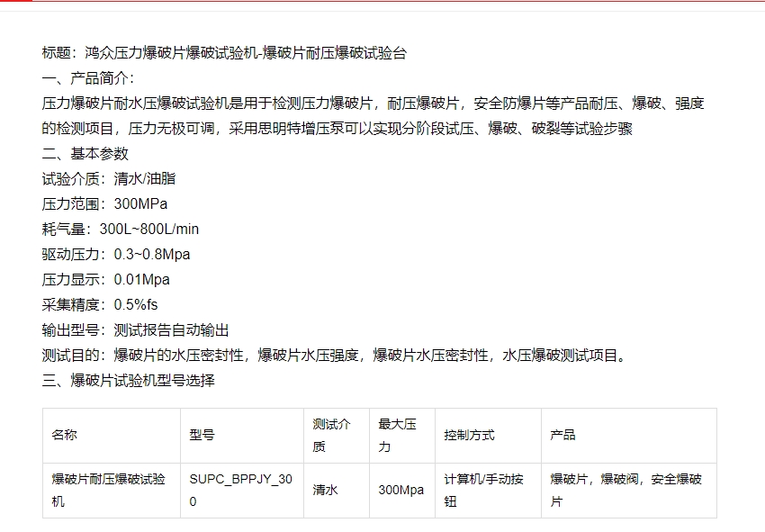The image size is (765, 532).
Task: Click the line 采集精度：0.5%fs
Action: (x=100, y=305)
